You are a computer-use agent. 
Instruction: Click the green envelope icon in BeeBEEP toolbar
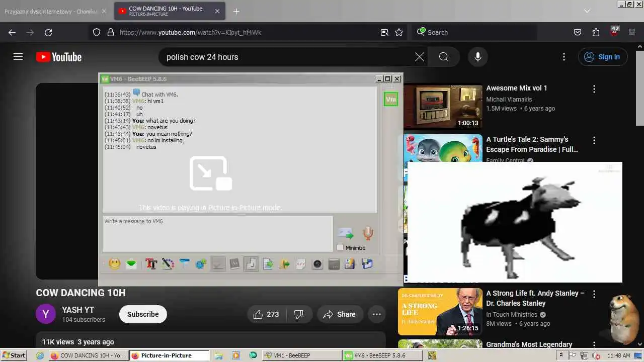pyautogui.click(x=131, y=264)
